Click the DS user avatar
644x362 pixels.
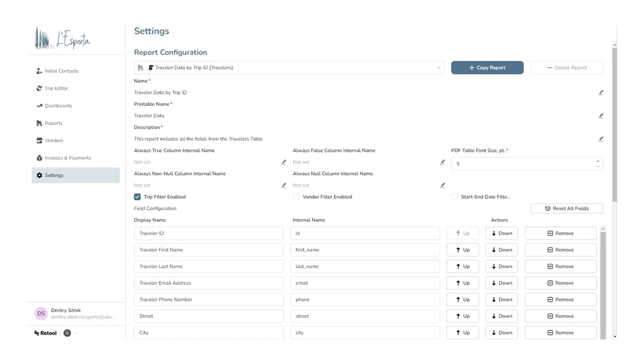click(41, 314)
